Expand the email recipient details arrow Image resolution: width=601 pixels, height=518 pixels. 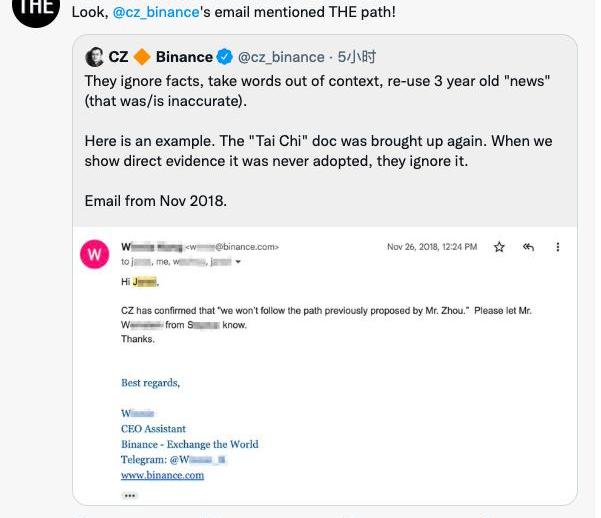tap(238, 262)
